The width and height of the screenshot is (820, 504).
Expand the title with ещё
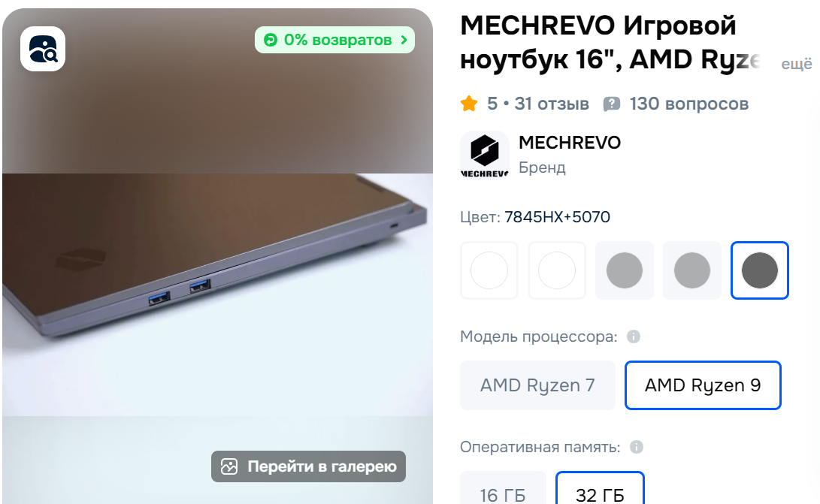coord(797,64)
